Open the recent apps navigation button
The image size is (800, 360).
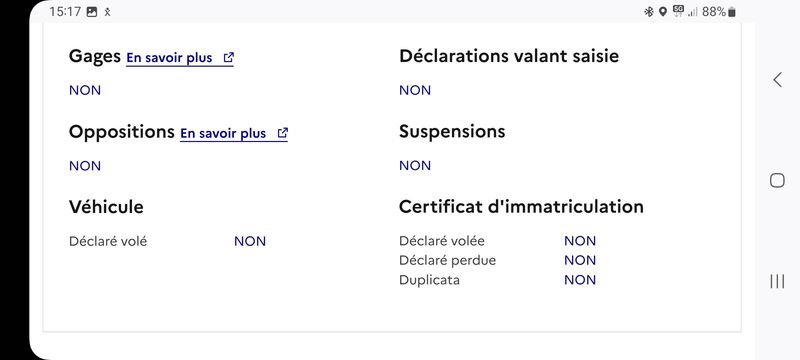pyautogui.click(x=777, y=281)
